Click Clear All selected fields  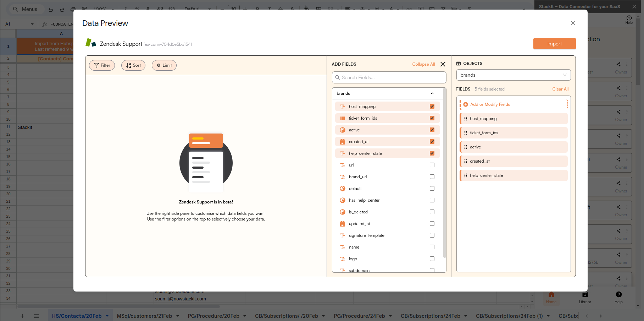pos(560,89)
